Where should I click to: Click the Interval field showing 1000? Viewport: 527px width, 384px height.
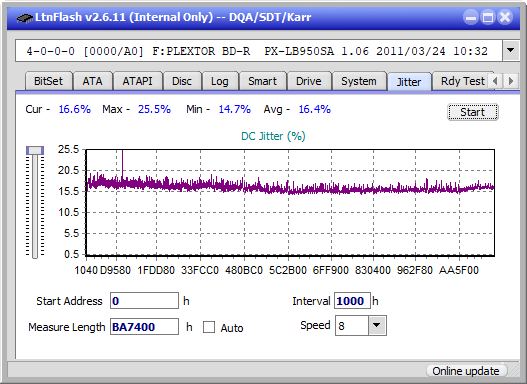click(352, 301)
